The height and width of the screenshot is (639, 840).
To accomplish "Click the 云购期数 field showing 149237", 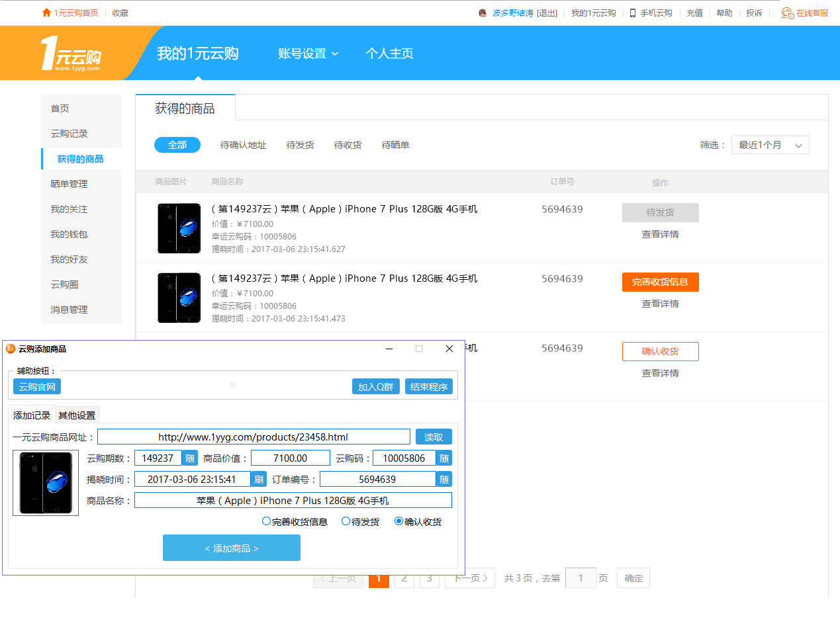I will pyautogui.click(x=158, y=458).
